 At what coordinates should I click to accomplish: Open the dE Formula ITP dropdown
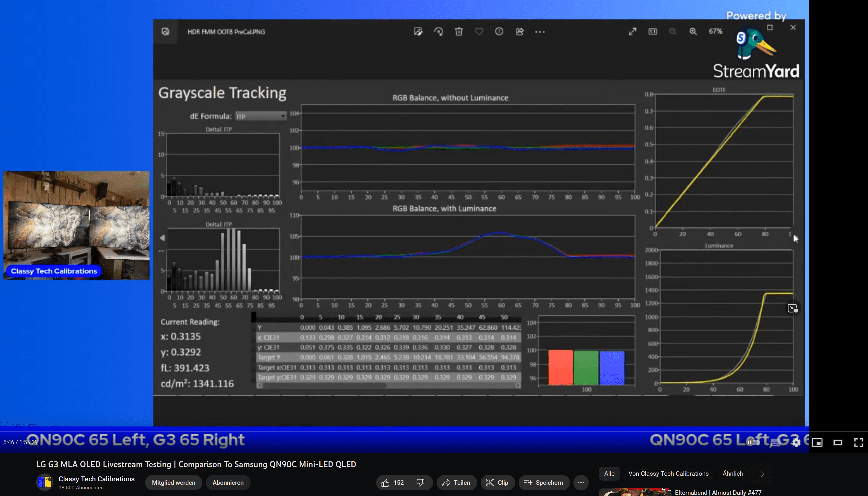pos(261,116)
